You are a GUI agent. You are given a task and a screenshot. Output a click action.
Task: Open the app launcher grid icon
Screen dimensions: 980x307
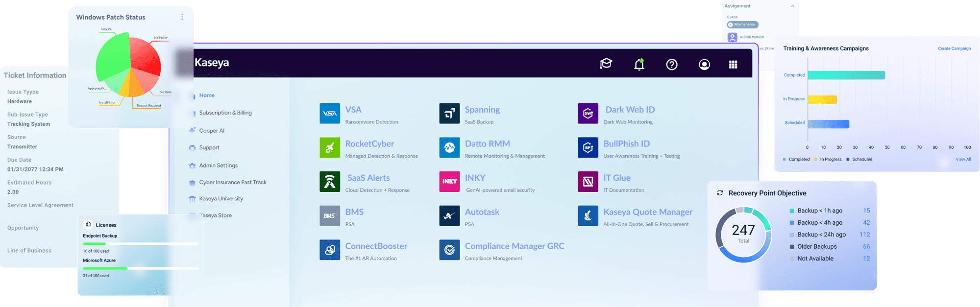(733, 65)
